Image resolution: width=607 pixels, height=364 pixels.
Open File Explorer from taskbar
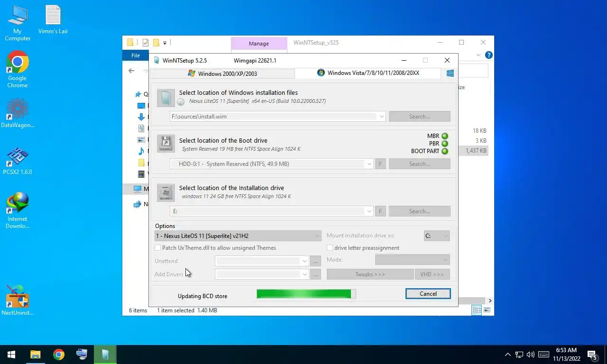coord(36,354)
